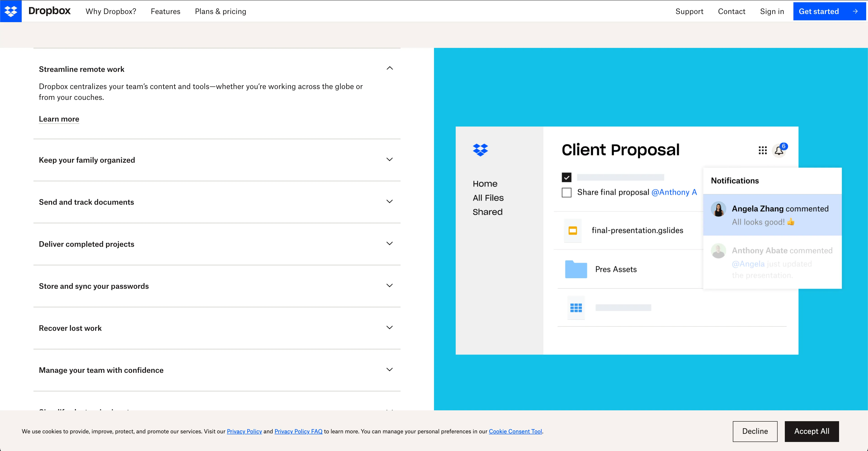
Task: Open the Cookie Consent Tool link
Action: 515,432
